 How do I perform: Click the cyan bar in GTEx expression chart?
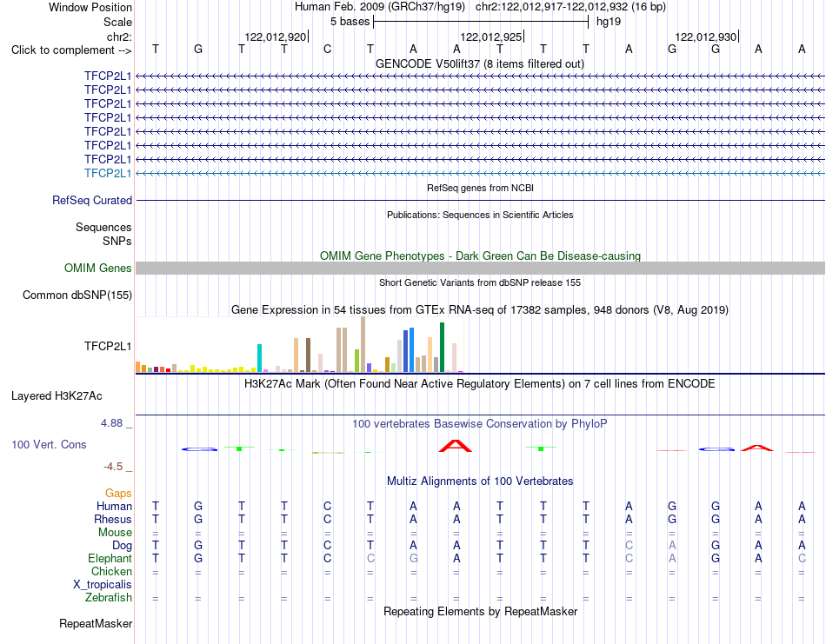259,358
